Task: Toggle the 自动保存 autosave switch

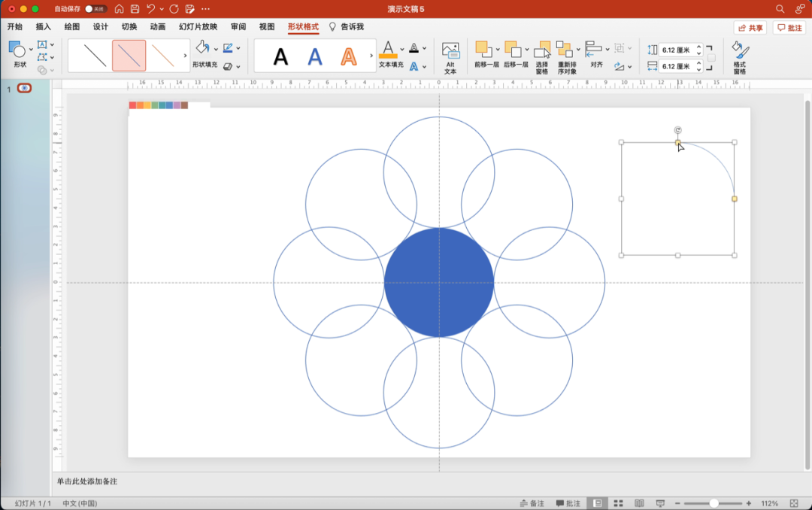Action: point(95,9)
